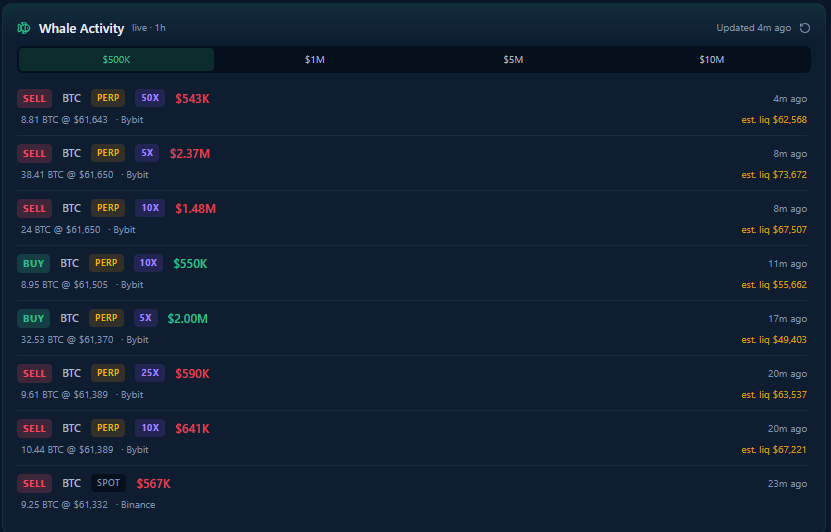Click the 5X badge on the $2.37M trade

147,153
